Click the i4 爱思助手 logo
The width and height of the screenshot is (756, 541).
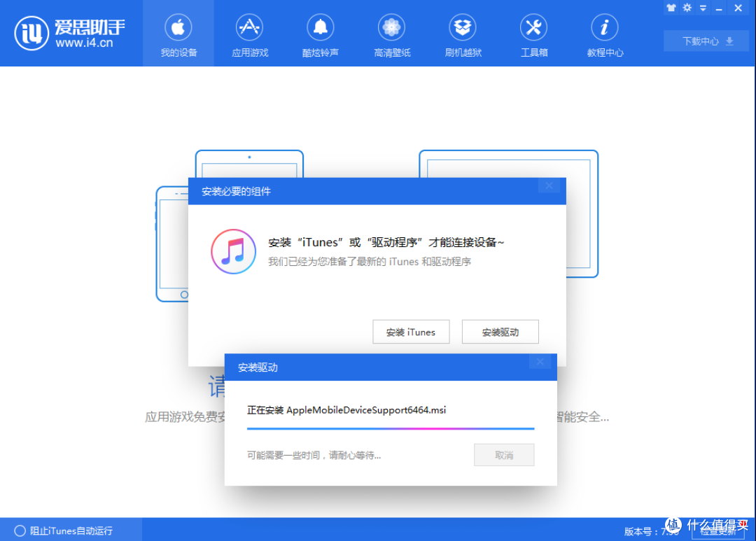coord(70,33)
